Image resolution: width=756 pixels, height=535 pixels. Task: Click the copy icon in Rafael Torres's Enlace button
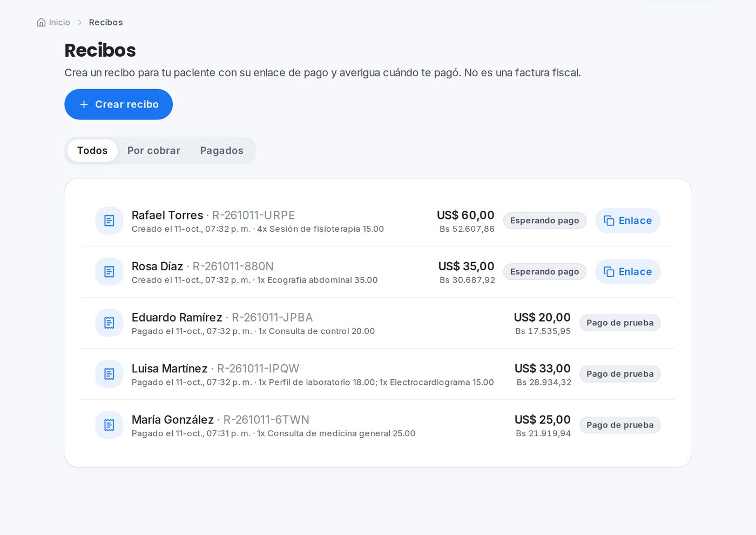point(609,220)
